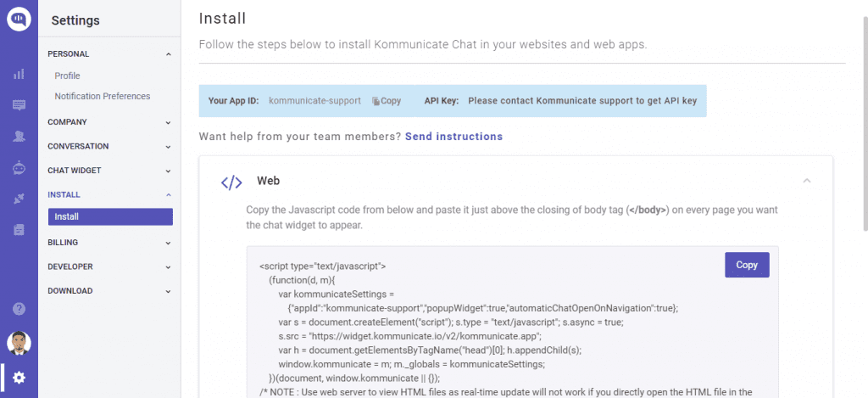Viewport: 868px width, 398px height.
Task: Open the analytics dashboard bar chart icon
Action: pos(19,75)
